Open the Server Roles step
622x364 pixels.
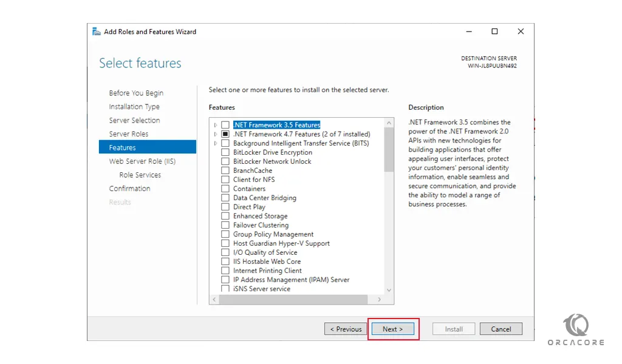pyautogui.click(x=129, y=134)
